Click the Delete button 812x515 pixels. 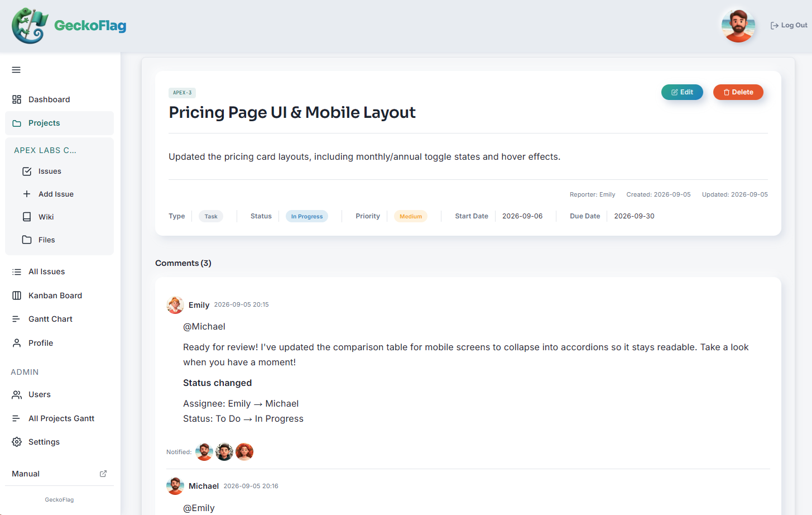point(738,92)
